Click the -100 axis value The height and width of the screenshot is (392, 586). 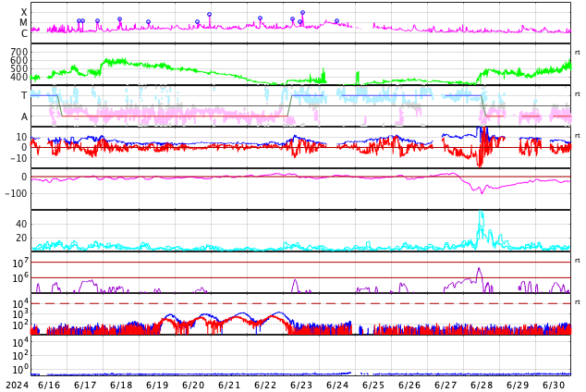pyautogui.click(x=17, y=193)
